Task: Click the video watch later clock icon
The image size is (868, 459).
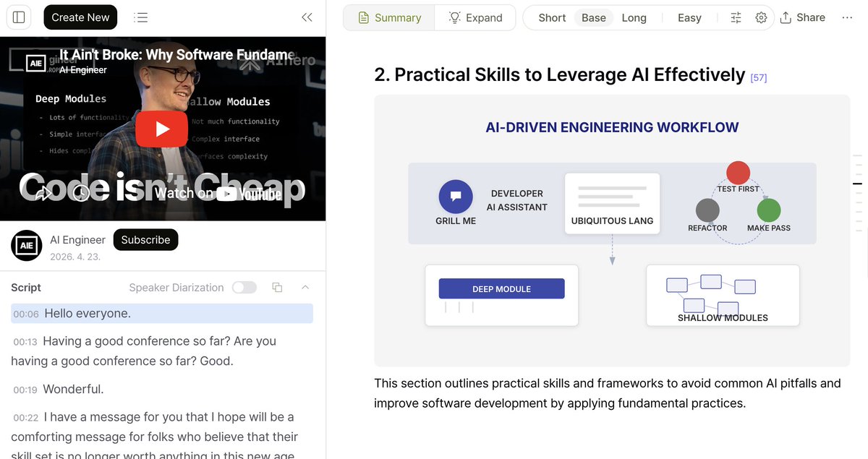Action: [x=80, y=193]
